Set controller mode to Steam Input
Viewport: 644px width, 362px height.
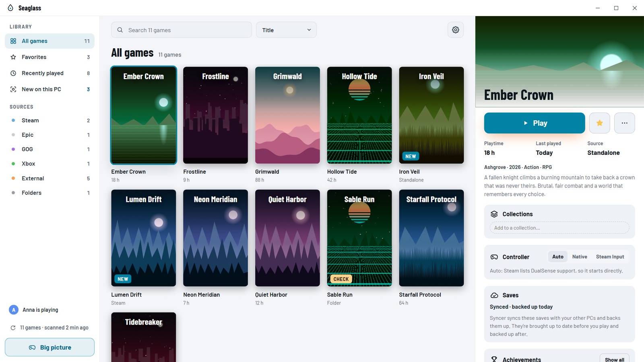click(610, 257)
